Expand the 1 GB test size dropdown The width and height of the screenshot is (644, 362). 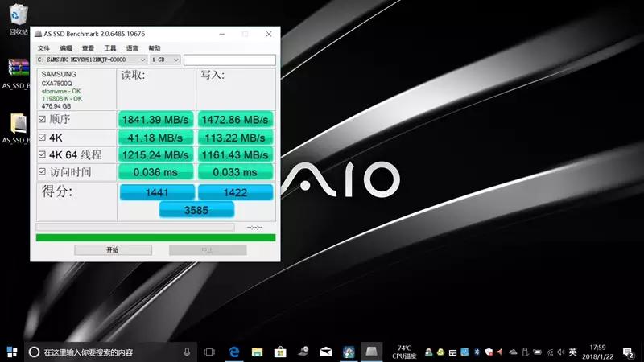tap(165, 60)
